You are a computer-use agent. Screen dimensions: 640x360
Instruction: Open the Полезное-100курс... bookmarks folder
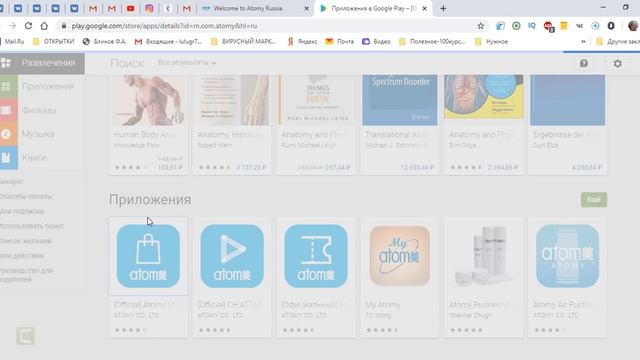pyautogui.click(x=432, y=42)
